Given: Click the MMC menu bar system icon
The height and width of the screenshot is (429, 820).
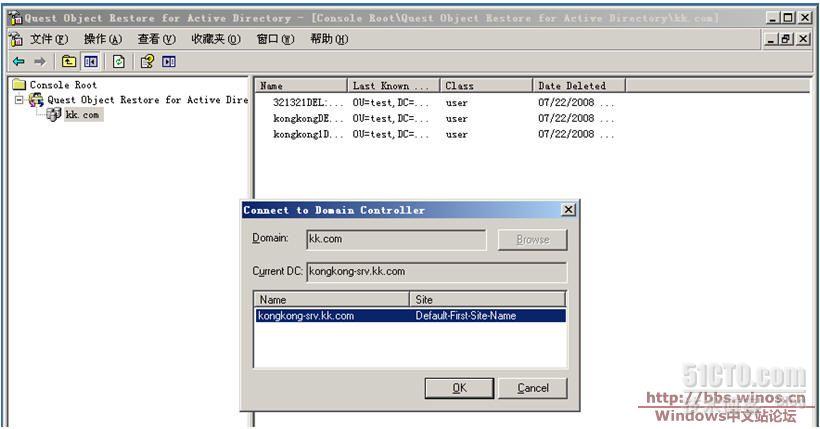Looking at the screenshot, I should (16, 39).
